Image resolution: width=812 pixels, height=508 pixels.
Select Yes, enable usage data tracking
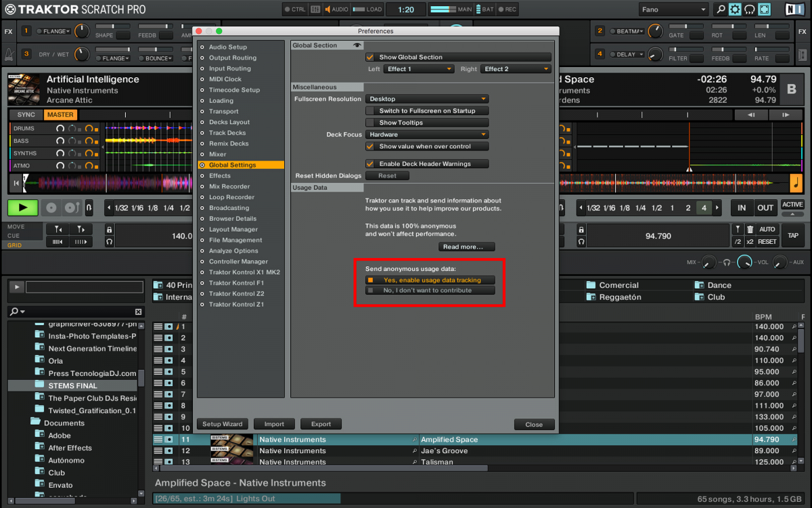click(430, 280)
